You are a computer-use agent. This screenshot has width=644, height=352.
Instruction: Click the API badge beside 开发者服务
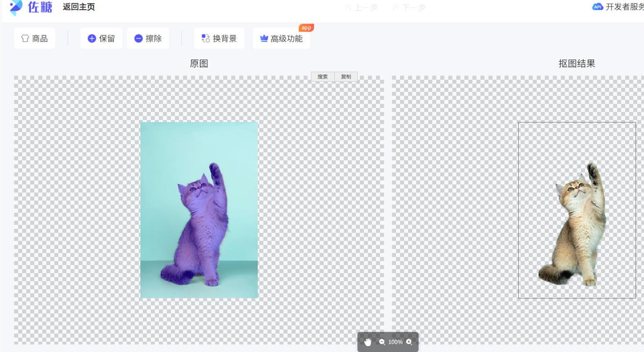[x=597, y=7]
